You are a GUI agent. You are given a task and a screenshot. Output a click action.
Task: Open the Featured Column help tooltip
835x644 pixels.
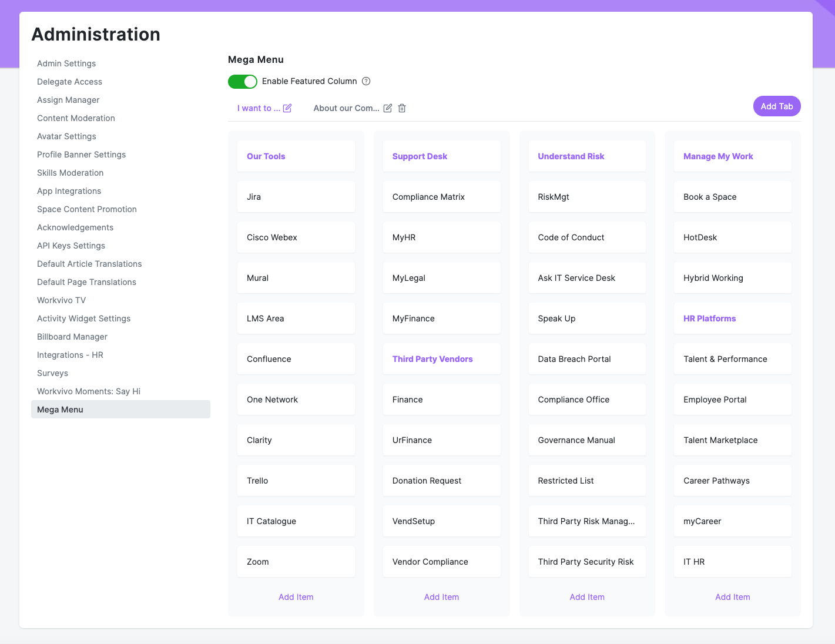point(365,81)
